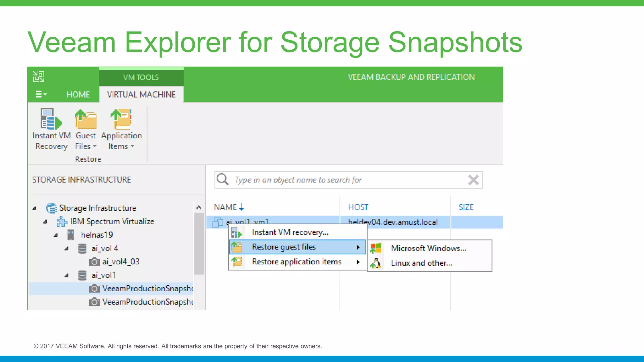
Task: Switch to the HOME tab
Action: [x=78, y=95]
